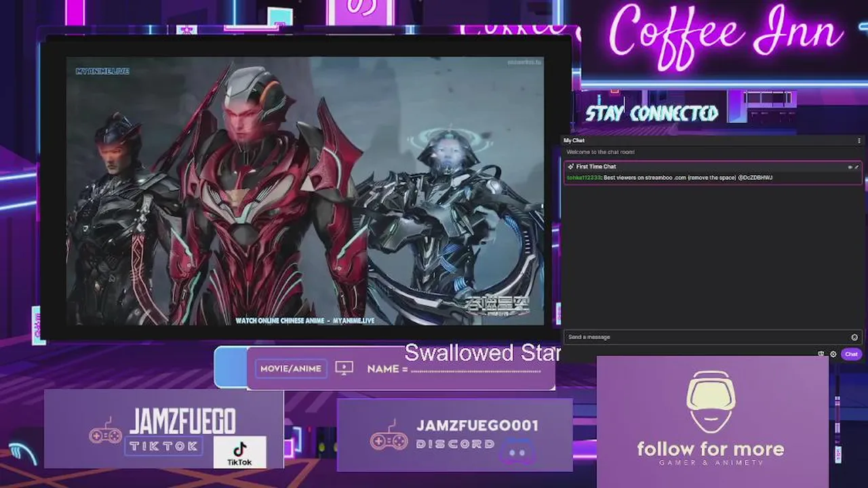
Task: Click the monitor icon beside MOVIE/ANIME
Action: pos(344,368)
